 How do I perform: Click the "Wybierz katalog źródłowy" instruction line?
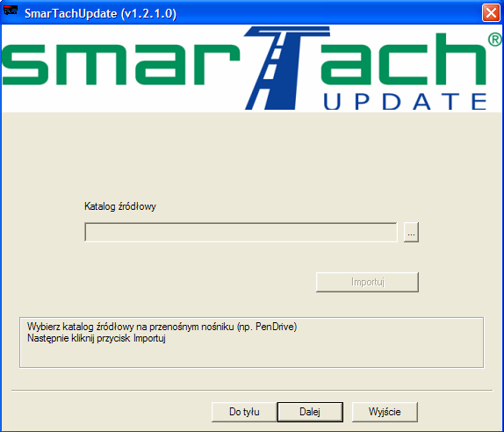(x=162, y=327)
